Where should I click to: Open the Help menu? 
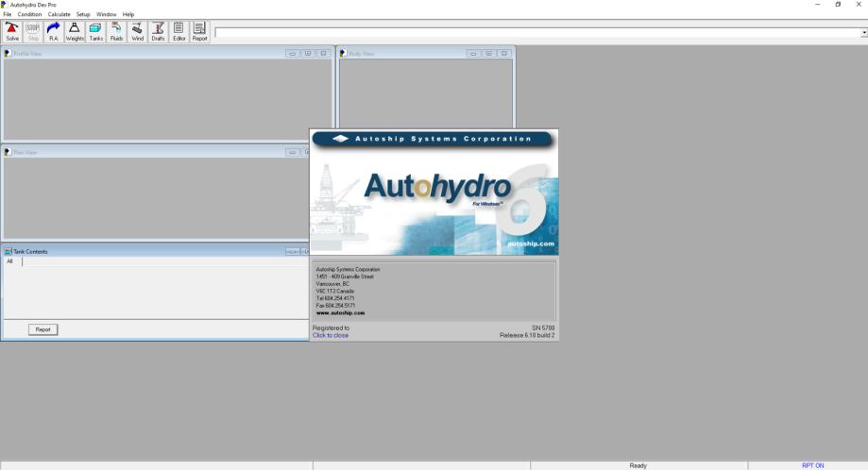point(128,14)
